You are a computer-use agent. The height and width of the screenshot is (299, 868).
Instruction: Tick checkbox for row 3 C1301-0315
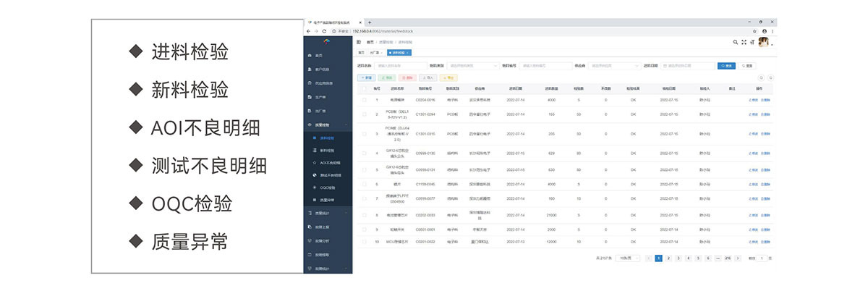tap(365, 133)
